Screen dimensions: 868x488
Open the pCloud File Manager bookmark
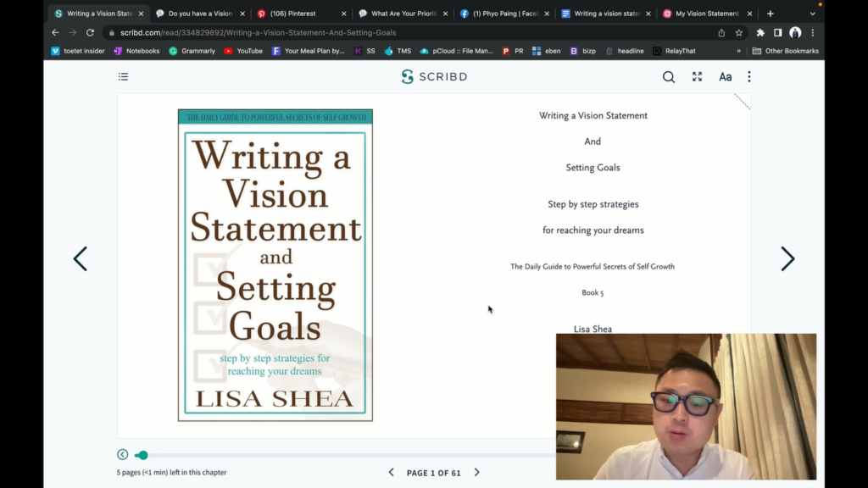click(456, 51)
